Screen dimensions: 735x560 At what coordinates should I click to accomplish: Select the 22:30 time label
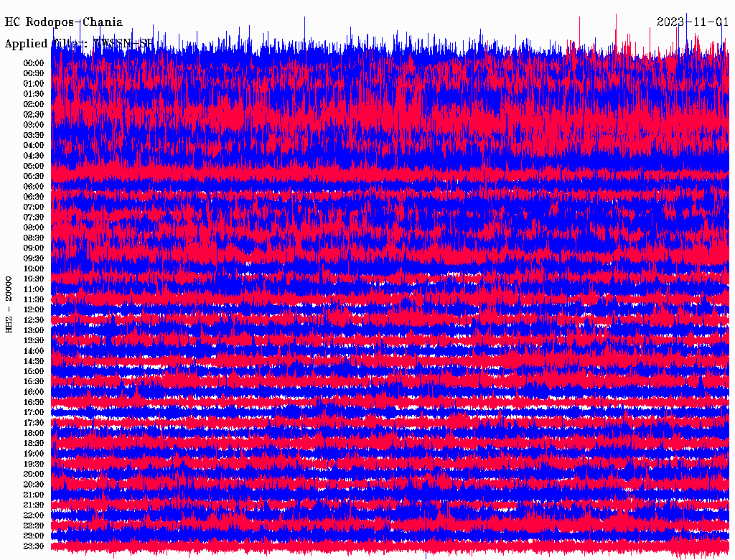pos(33,526)
